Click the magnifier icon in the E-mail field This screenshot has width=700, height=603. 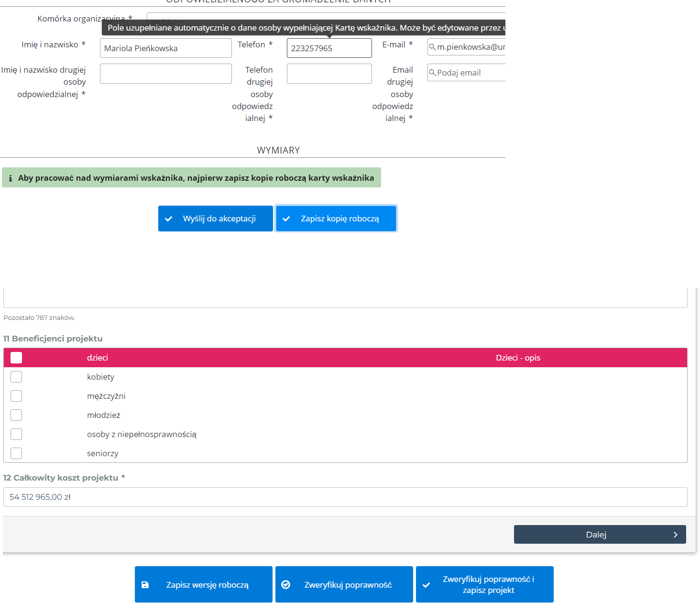(432, 47)
